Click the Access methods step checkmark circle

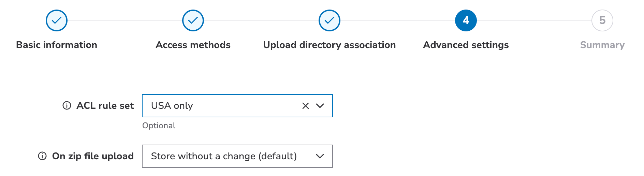click(x=193, y=20)
